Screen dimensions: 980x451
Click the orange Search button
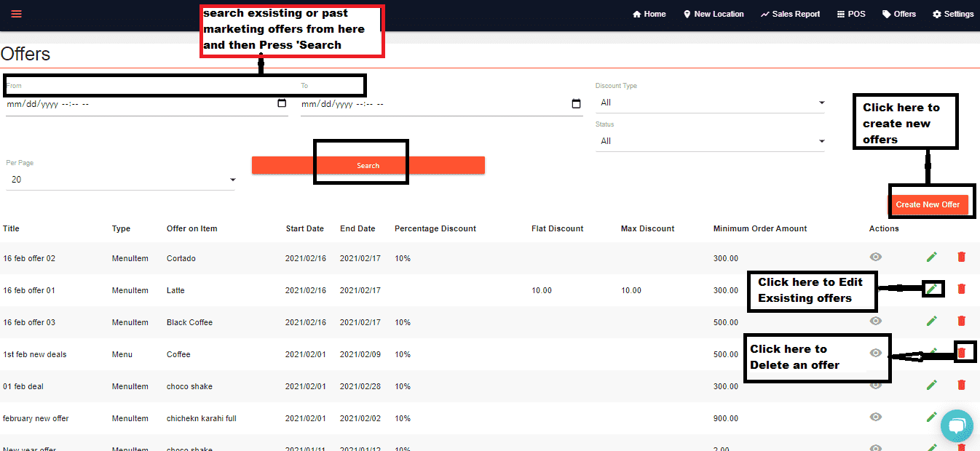pos(368,165)
